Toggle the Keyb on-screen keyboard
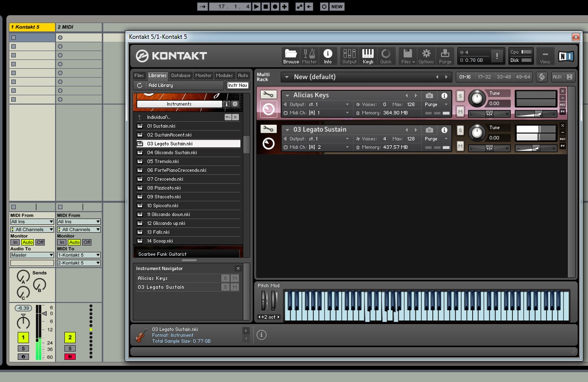This screenshot has width=588, height=382. pos(368,56)
